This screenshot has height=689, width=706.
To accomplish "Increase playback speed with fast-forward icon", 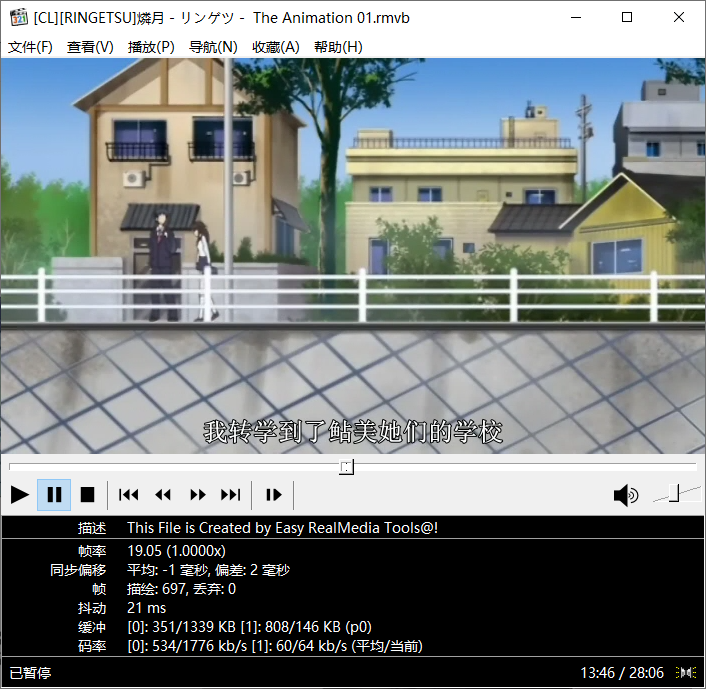I will (197, 494).
